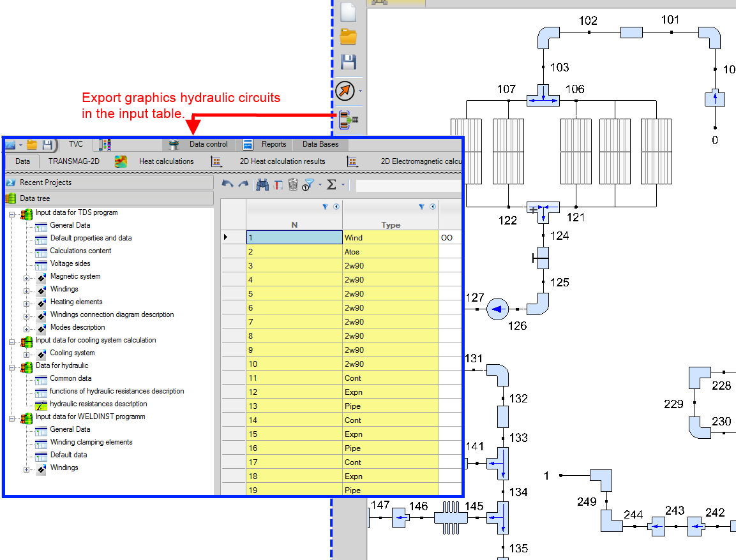Select hydraulic resistances description tree item
736x560 pixels.
click(98, 404)
